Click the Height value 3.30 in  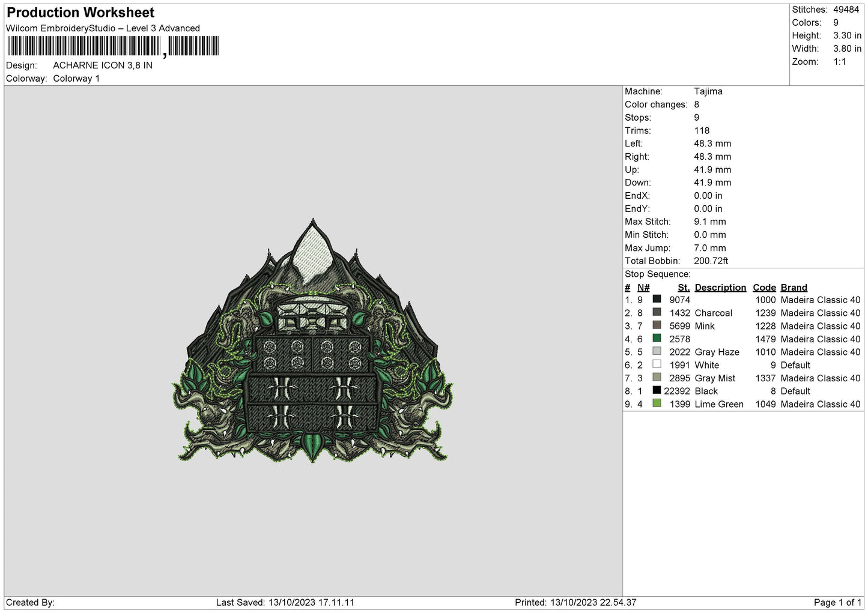[x=847, y=35]
